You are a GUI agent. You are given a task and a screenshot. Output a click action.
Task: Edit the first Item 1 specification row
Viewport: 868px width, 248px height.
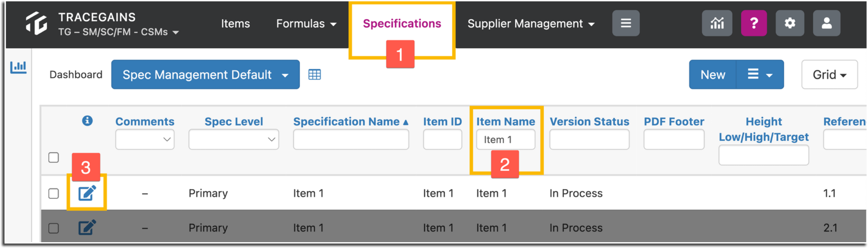[x=87, y=193]
